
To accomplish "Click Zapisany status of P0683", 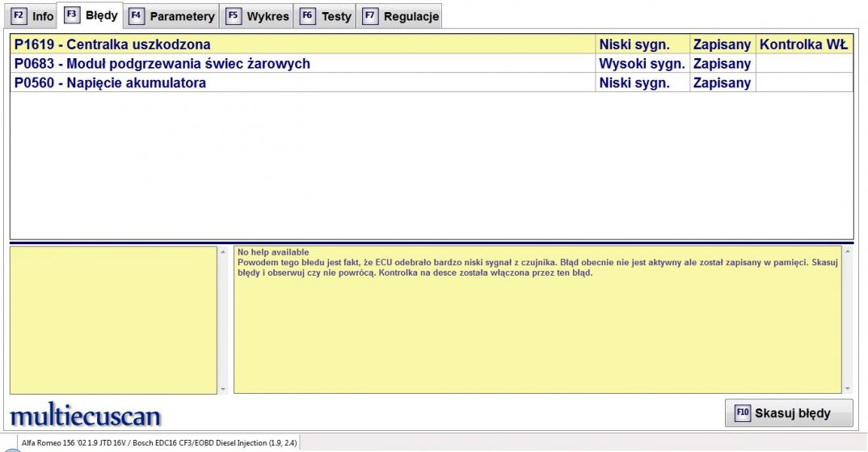I will (723, 64).
